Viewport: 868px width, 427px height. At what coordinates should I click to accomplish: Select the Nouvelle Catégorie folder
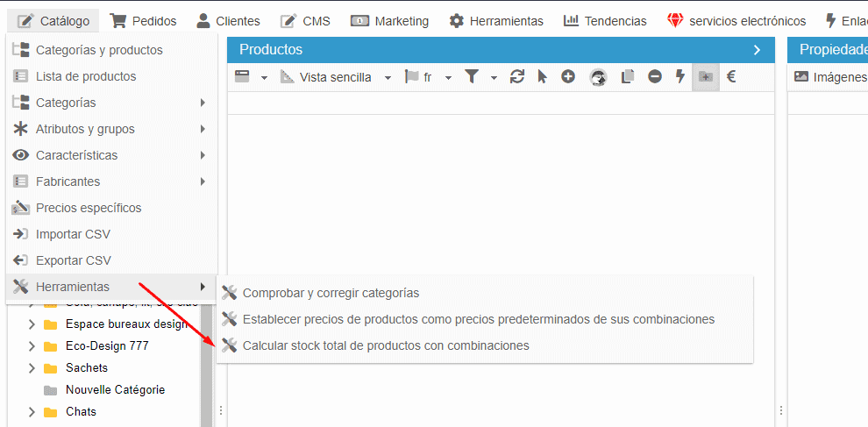point(114,389)
